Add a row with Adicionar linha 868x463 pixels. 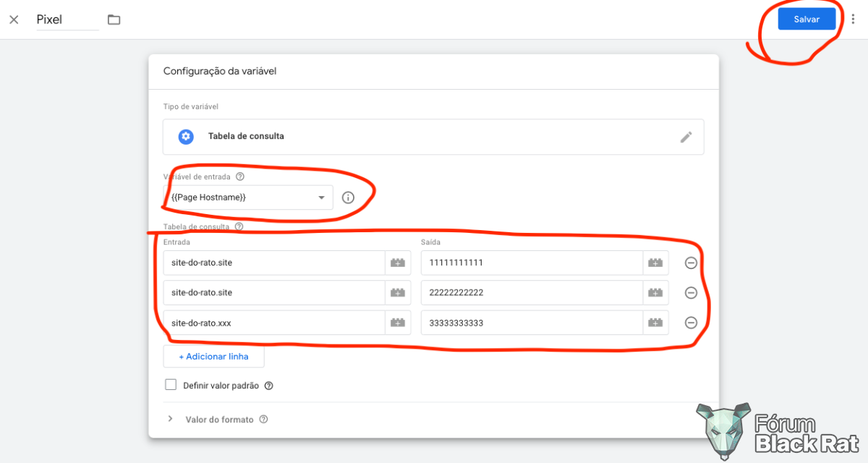coord(213,357)
